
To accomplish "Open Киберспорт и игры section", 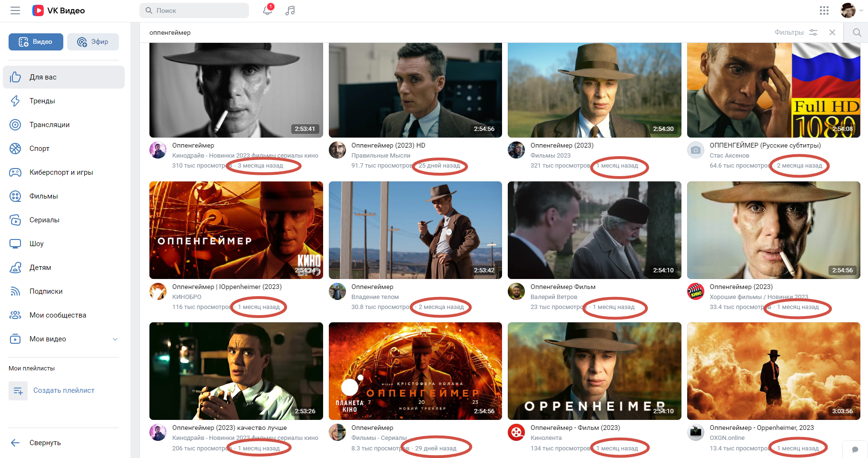I will (x=64, y=172).
